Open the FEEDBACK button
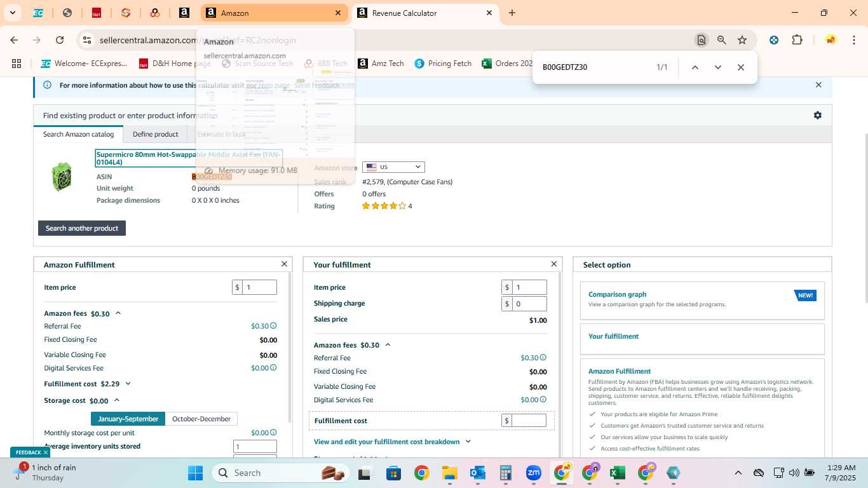 tap(27, 452)
